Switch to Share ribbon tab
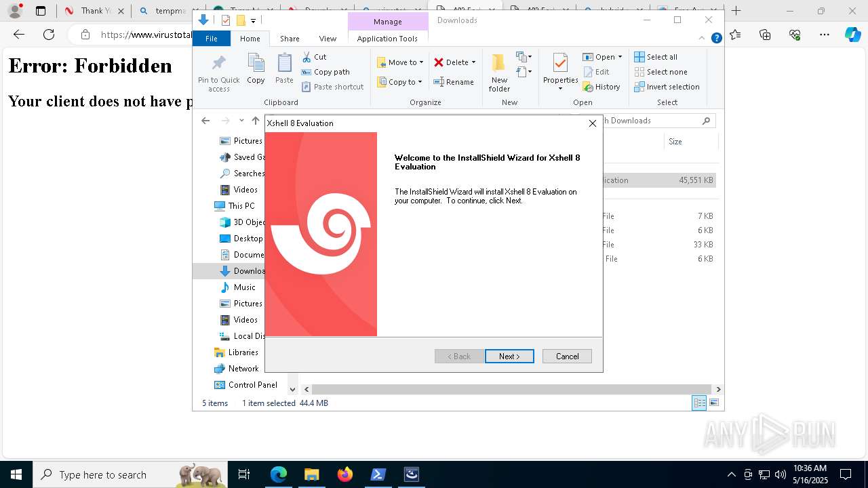This screenshot has height=488, width=868. point(290,39)
